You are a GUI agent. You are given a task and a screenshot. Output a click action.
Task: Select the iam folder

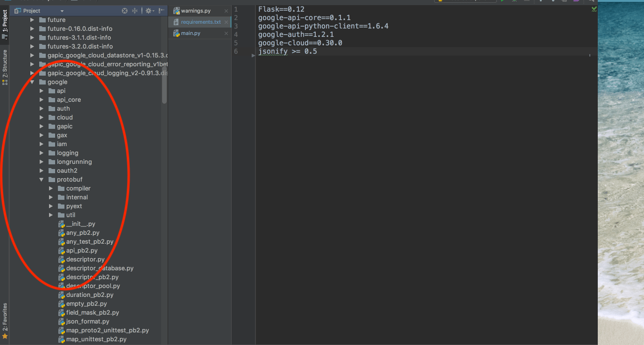(62, 144)
